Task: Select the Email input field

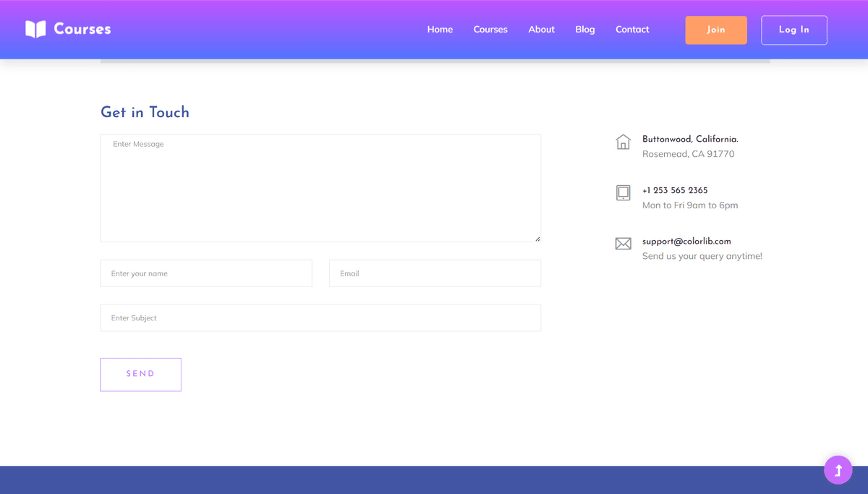Action: 435,273
